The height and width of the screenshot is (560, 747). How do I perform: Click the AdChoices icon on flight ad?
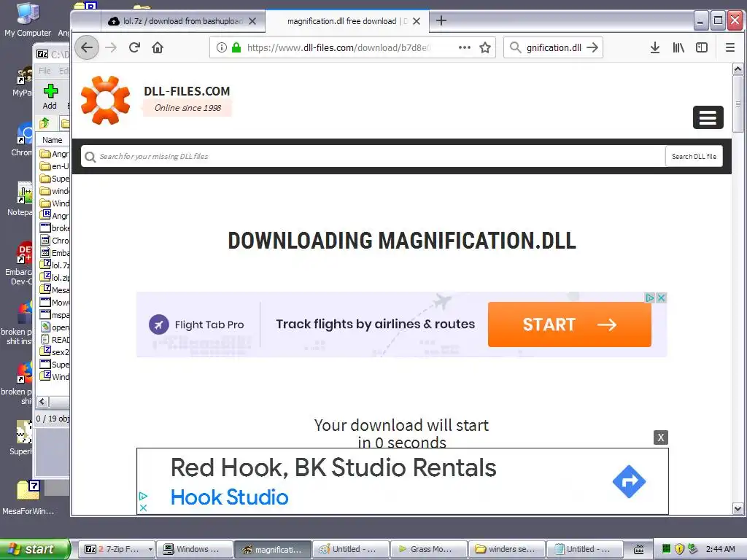tap(649, 298)
